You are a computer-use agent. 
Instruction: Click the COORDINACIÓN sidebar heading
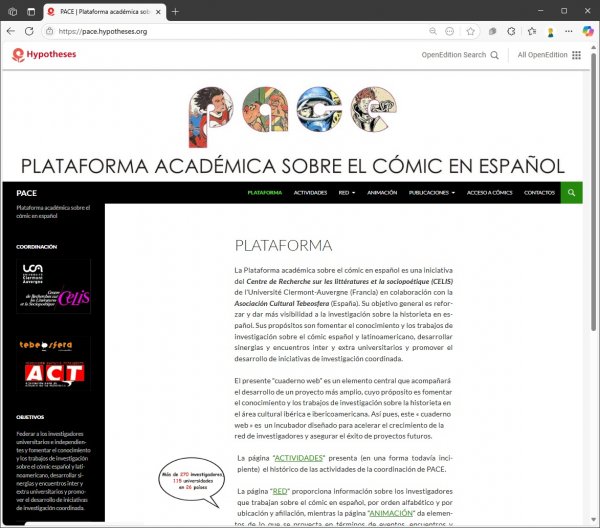tap(36, 247)
